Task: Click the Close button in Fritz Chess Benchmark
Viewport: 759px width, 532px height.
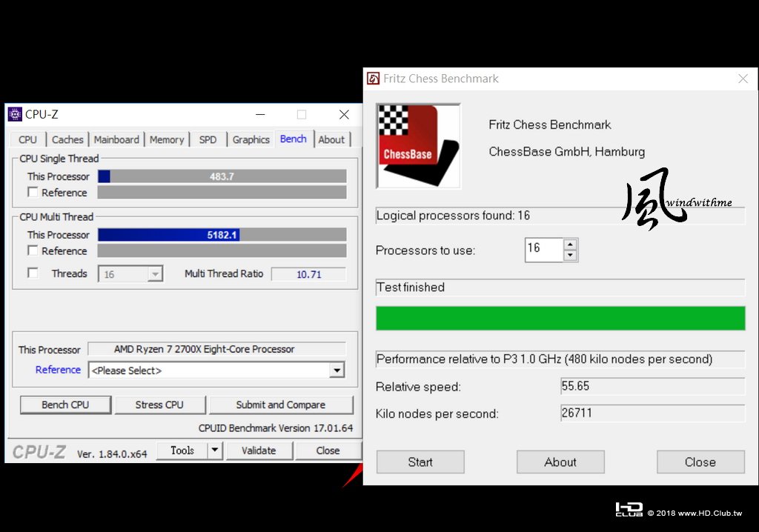Action: [700, 462]
